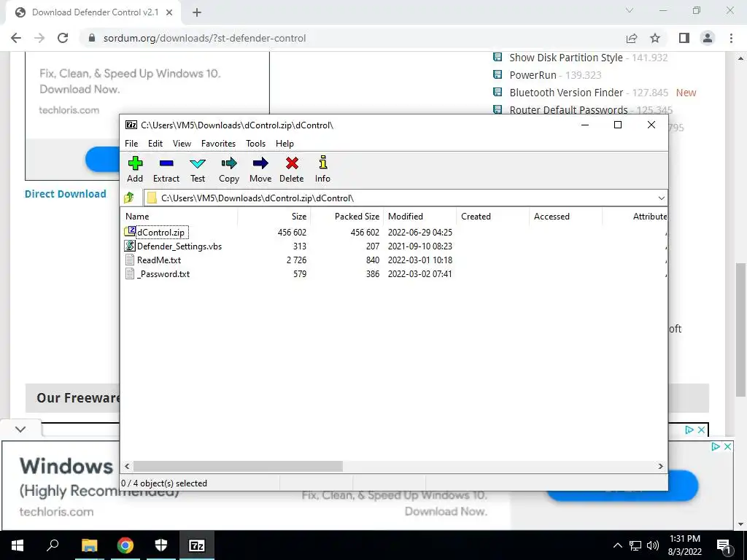747x560 pixels.
Task: Open a new Chrome tab
Action: 197,13
